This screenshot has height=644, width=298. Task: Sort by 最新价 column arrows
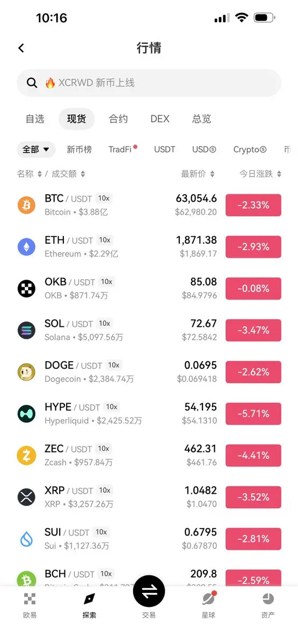tap(212, 174)
